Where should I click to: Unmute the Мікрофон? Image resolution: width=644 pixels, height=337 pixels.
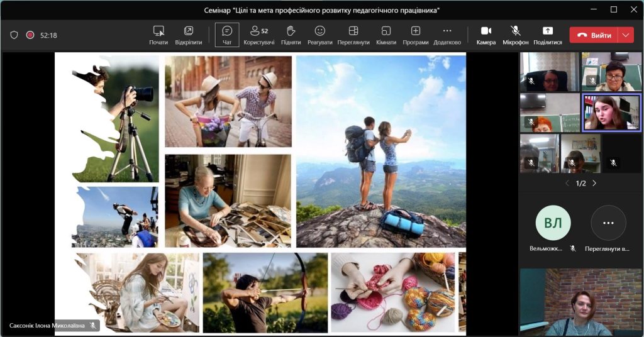point(515,35)
